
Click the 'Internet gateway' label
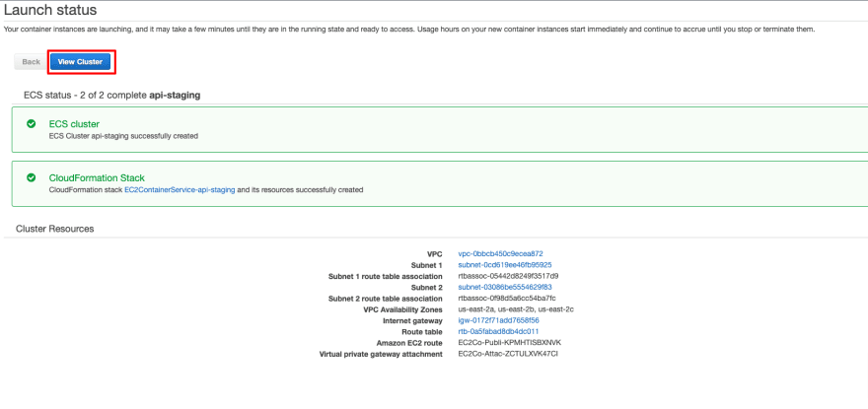[x=413, y=320]
